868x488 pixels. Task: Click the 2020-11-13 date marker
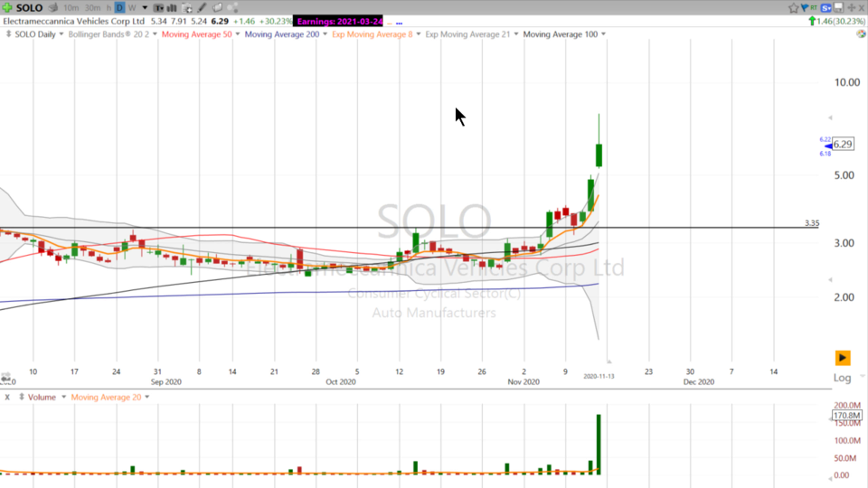tap(599, 376)
